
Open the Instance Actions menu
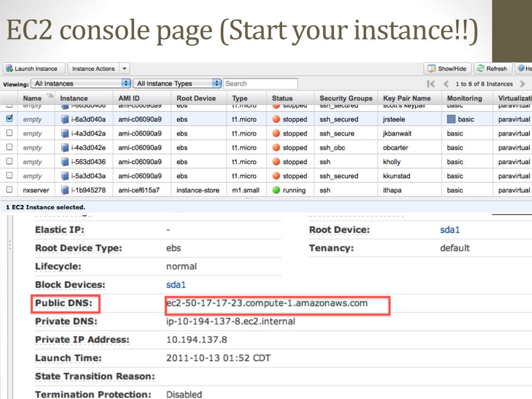(x=94, y=69)
